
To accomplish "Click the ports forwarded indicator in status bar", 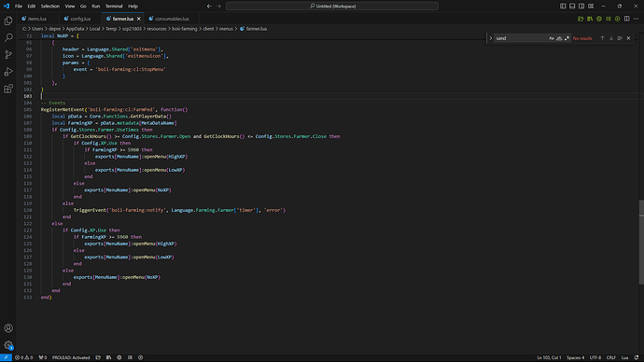I will (x=43, y=357).
